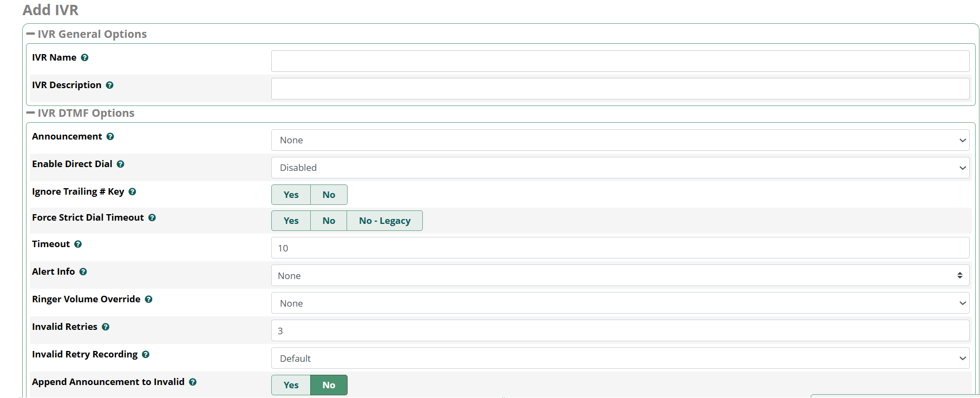Open the Announcement dropdown

pyautogui.click(x=620, y=140)
